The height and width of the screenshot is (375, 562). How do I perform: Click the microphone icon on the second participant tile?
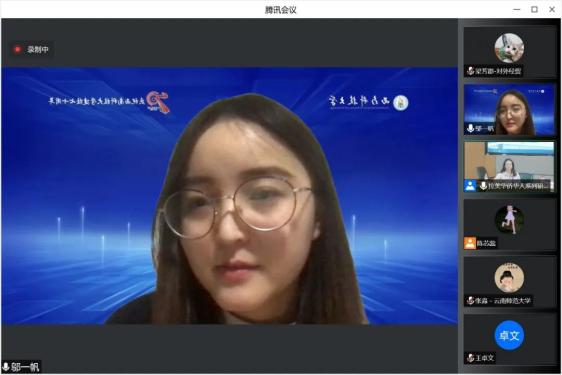471,128
